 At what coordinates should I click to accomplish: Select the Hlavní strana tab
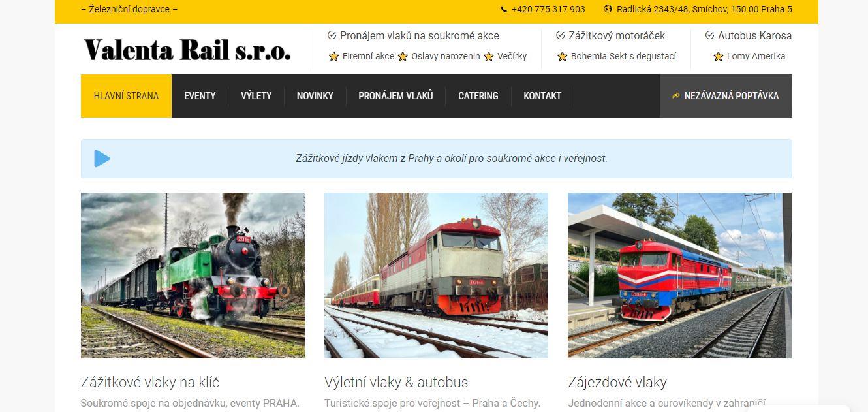(126, 96)
